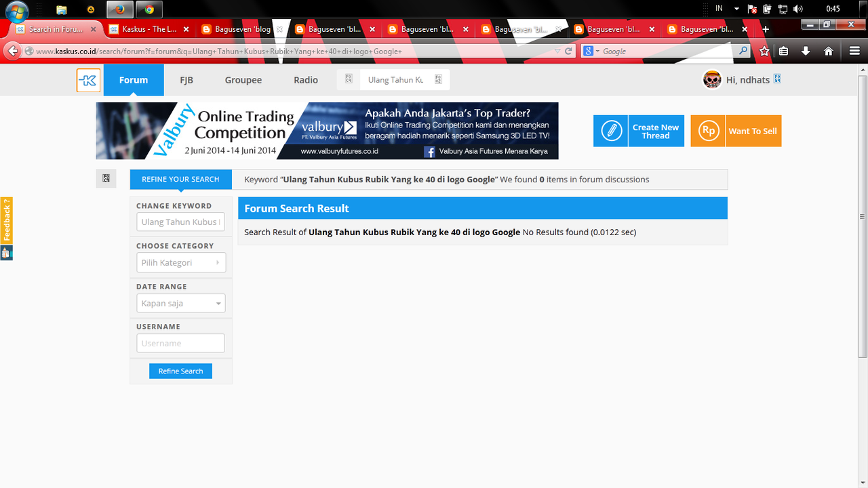
Task: Click the browser search magnifier icon
Action: click(743, 51)
